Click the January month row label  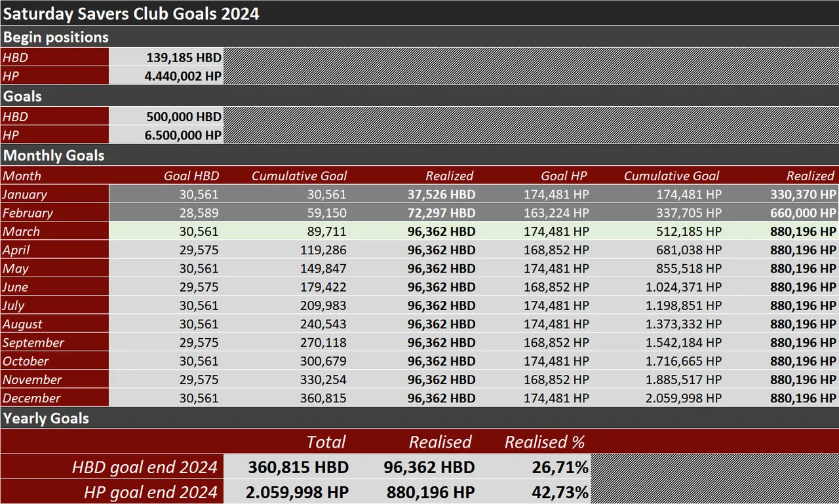pyautogui.click(x=54, y=194)
